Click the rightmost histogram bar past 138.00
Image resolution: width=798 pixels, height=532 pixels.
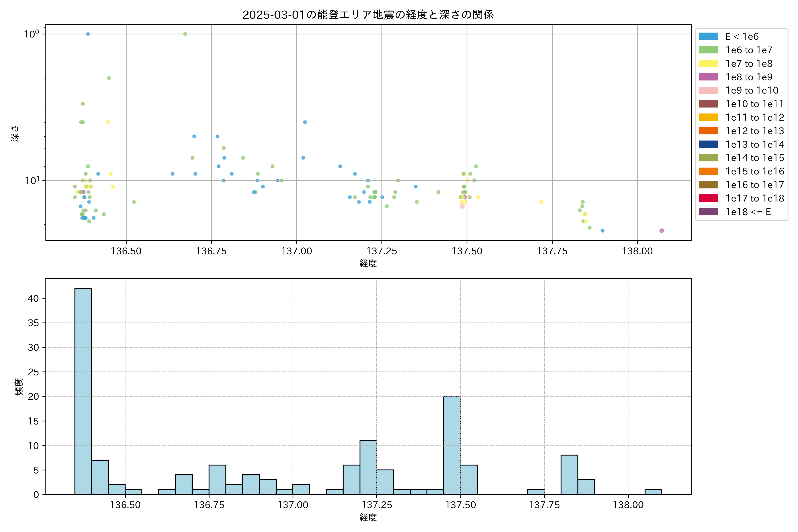pyautogui.click(x=653, y=492)
